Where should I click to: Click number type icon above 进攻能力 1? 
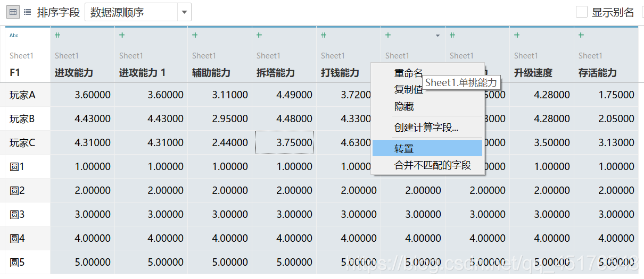[122, 36]
